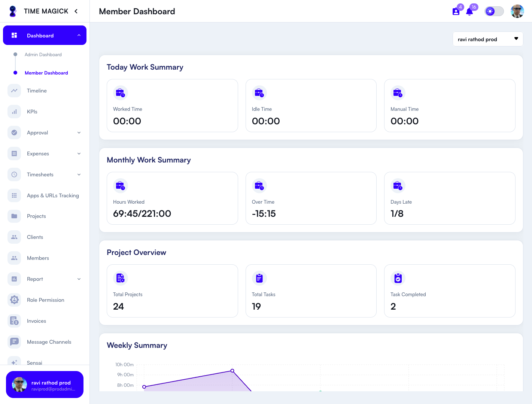Open Apps & URLs Tracking in sidebar

click(53, 195)
